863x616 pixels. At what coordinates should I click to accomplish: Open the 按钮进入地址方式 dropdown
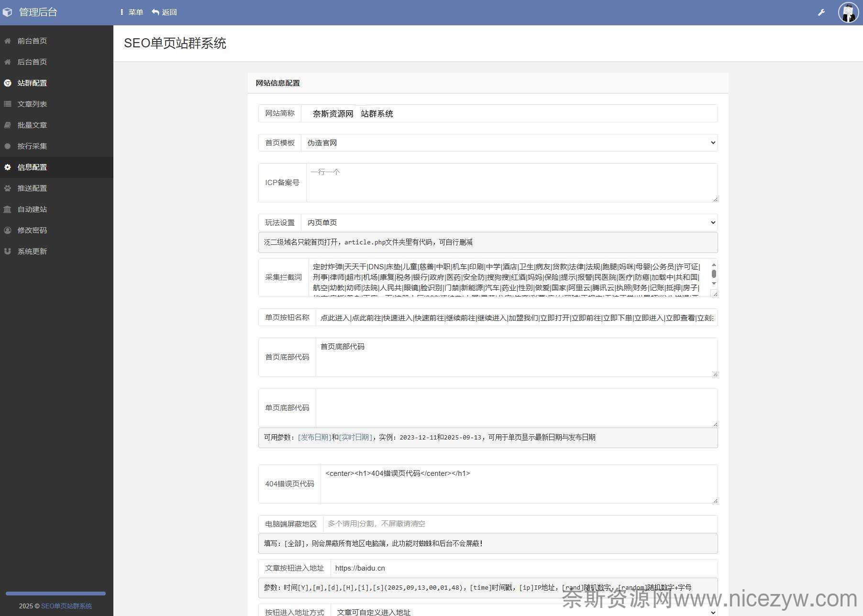(524, 611)
